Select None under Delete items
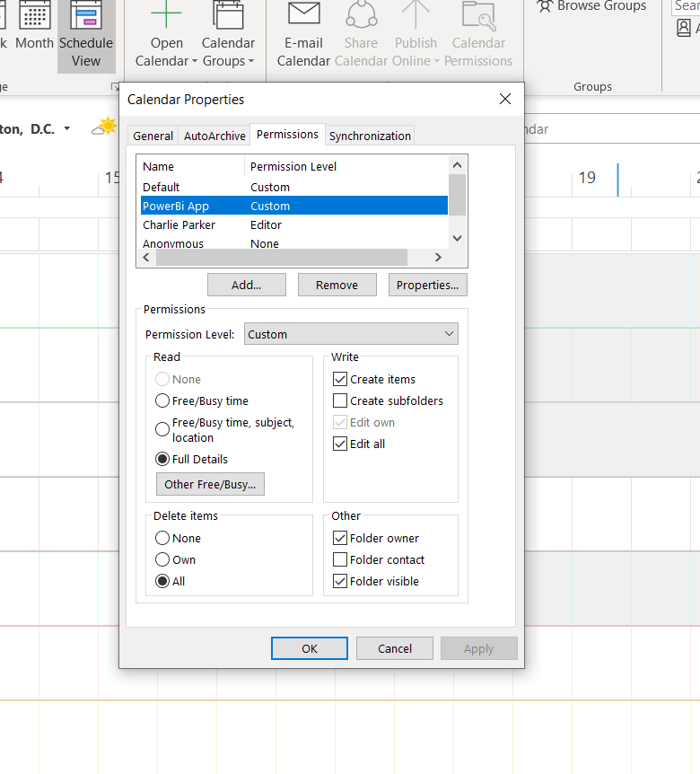Viewport: 700px width, 774px height. 178,538
